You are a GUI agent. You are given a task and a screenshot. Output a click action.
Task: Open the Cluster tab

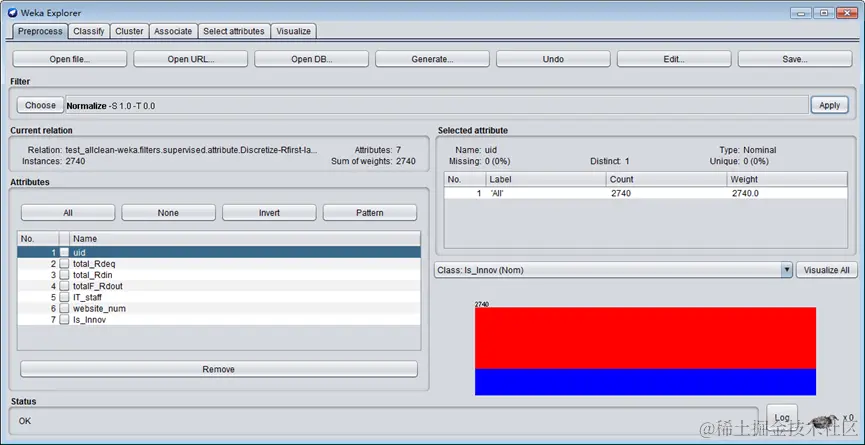(129, 31)
